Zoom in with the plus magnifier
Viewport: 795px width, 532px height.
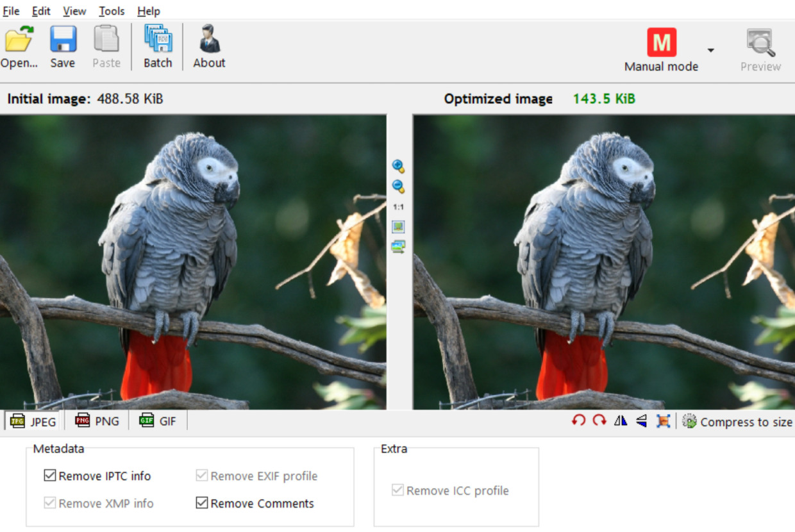click(398, 167)
